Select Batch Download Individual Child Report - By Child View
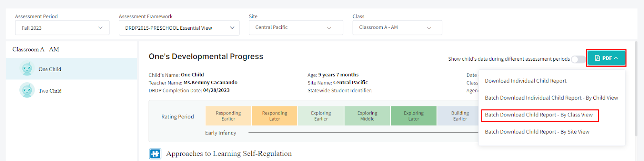The height and width of the screenshot is (161, 644). coord(551,98)
